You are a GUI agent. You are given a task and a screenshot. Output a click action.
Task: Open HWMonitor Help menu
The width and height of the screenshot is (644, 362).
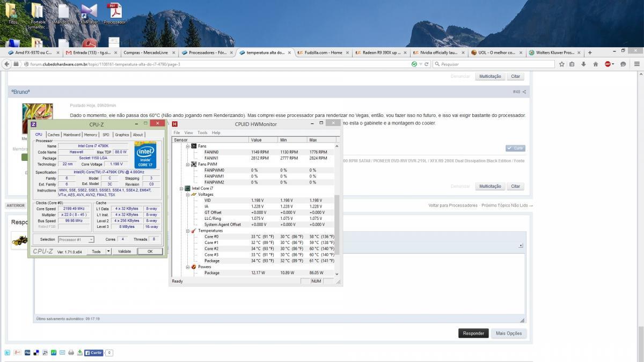tap(216, 132)
